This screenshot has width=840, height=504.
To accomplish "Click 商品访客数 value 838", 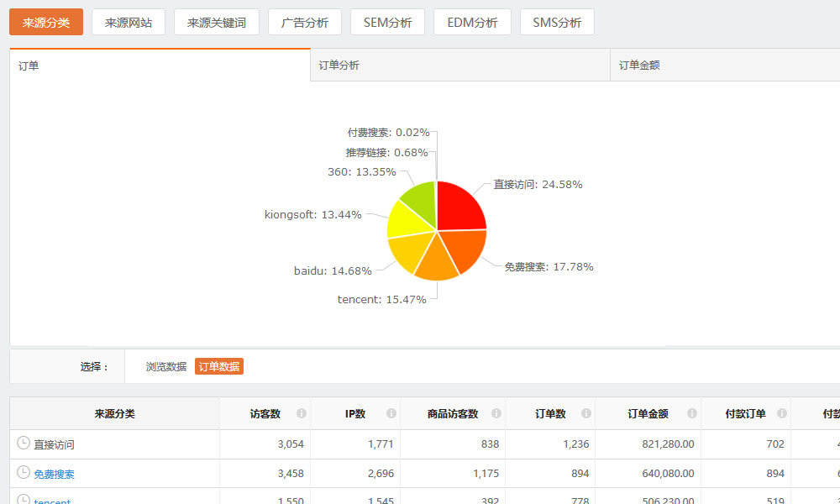I will (x=490, y=444).
